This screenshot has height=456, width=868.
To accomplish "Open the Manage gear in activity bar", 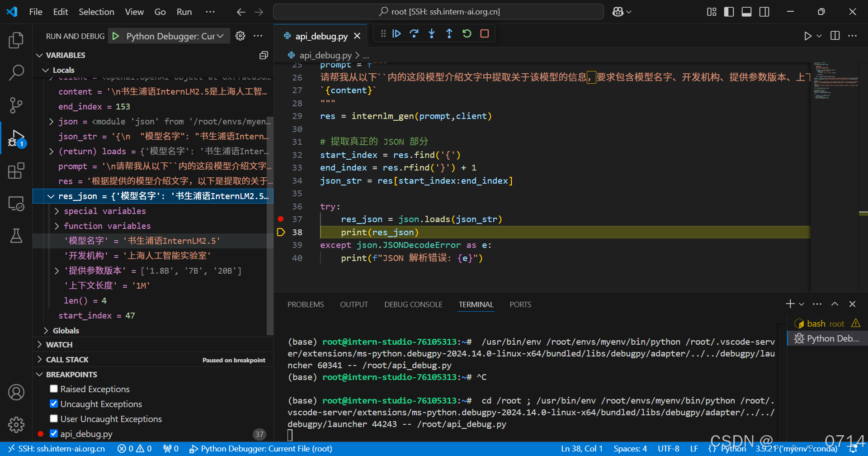I will [x=16, y=424].
